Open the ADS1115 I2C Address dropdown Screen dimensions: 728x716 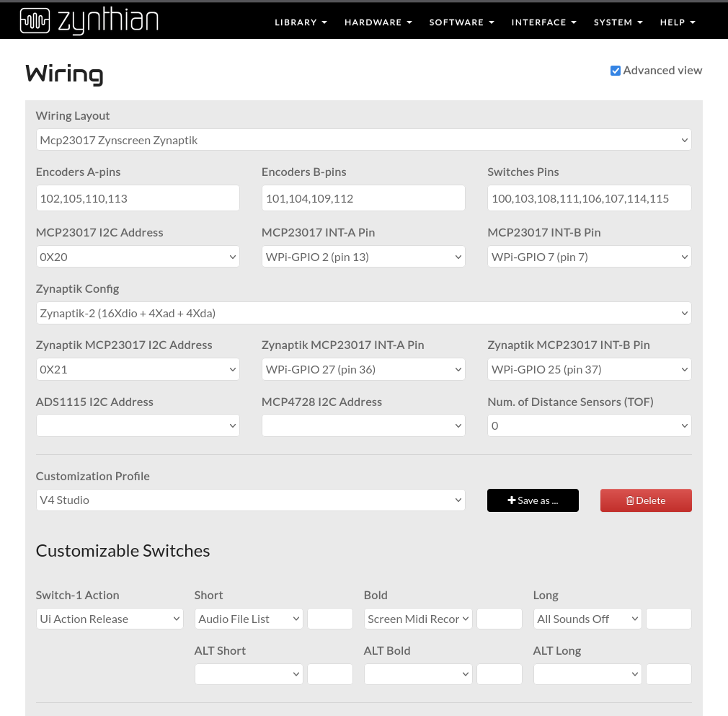click(x=138, y=425)
